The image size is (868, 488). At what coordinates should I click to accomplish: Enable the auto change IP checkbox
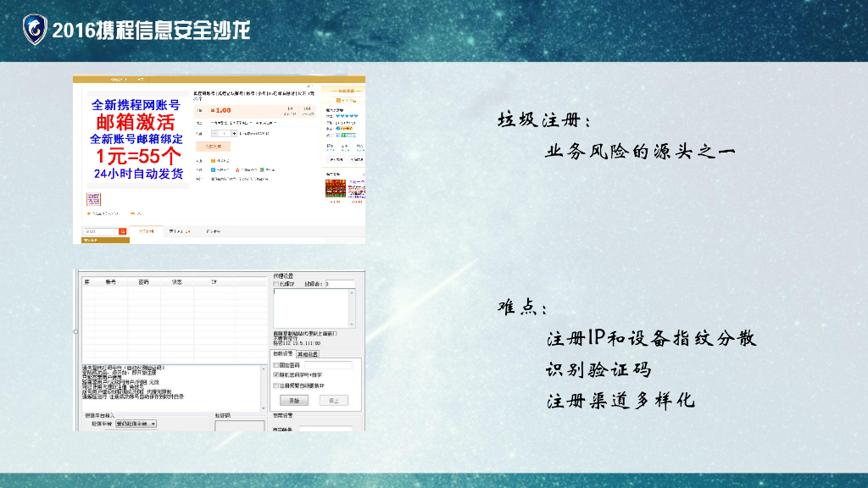click(275, 385)
